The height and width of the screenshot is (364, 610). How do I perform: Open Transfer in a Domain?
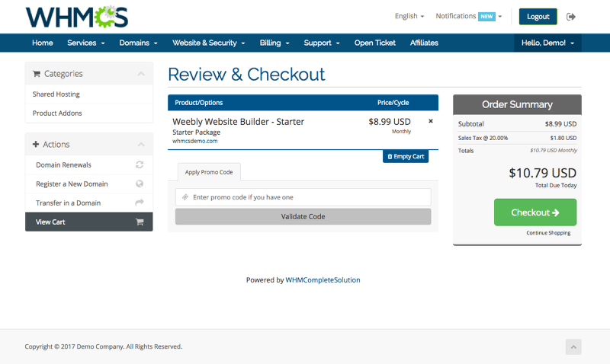88,203
